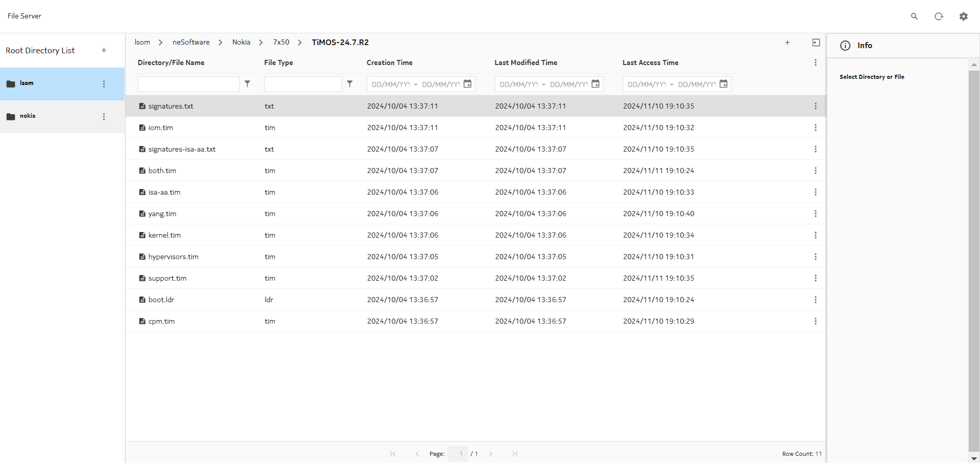The width and height of the screenshot is (980, 463).
Task: Click the Info panel scrollbar down arrow
Action: (974, 458)
